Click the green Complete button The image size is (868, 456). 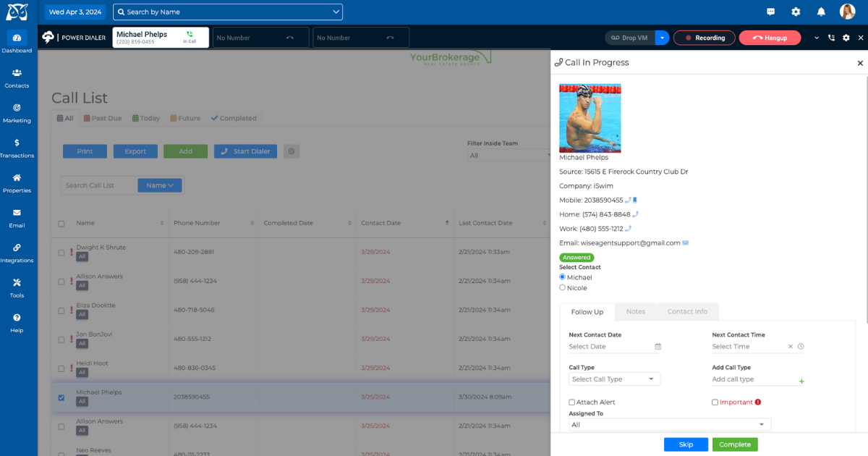tap(735, 444)
